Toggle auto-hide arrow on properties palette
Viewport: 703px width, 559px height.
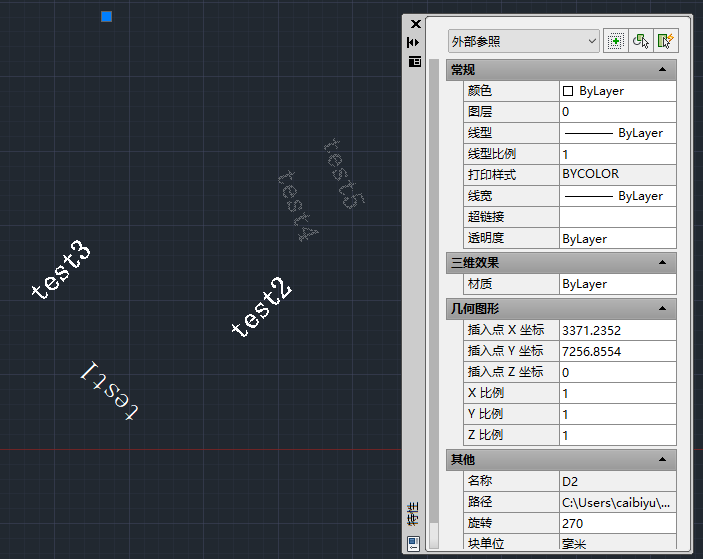[x=413, y=43]
